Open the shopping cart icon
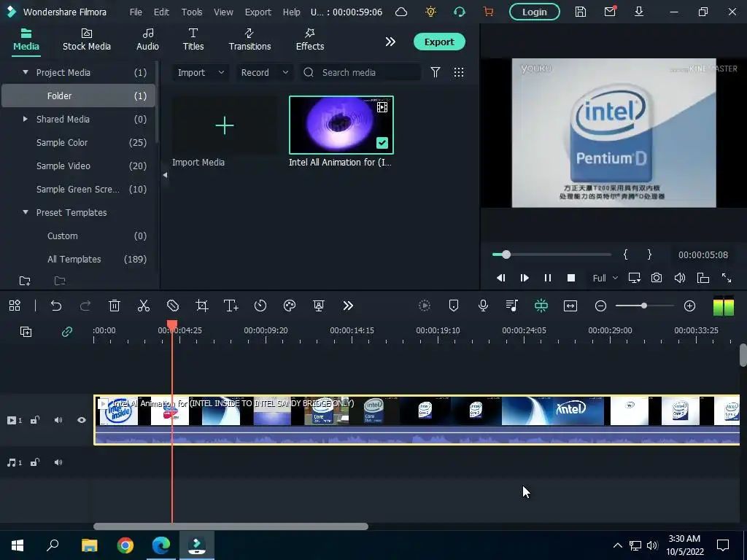 pyautogui.click(x=488, y=12)
